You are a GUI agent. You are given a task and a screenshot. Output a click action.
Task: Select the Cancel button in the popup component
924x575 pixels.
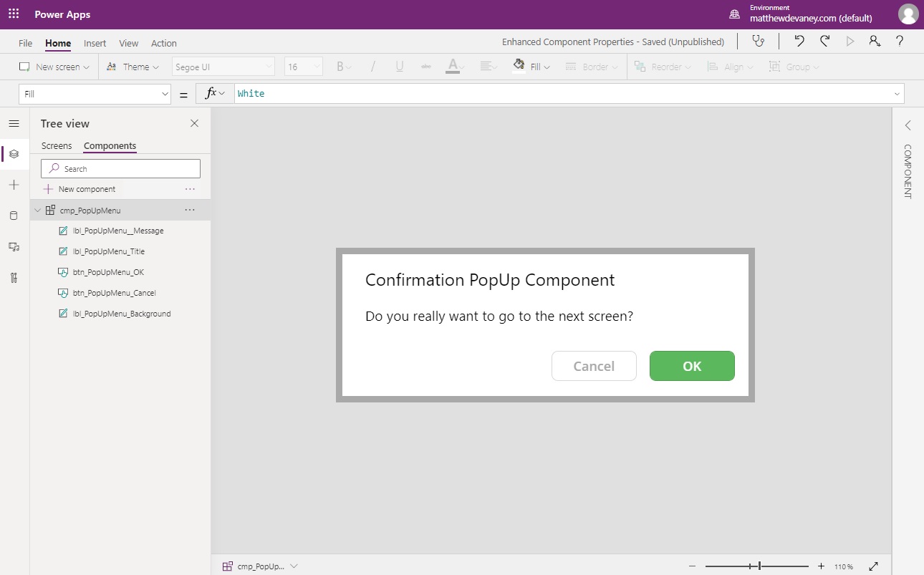pyautogui.click(x=594, y=366)
